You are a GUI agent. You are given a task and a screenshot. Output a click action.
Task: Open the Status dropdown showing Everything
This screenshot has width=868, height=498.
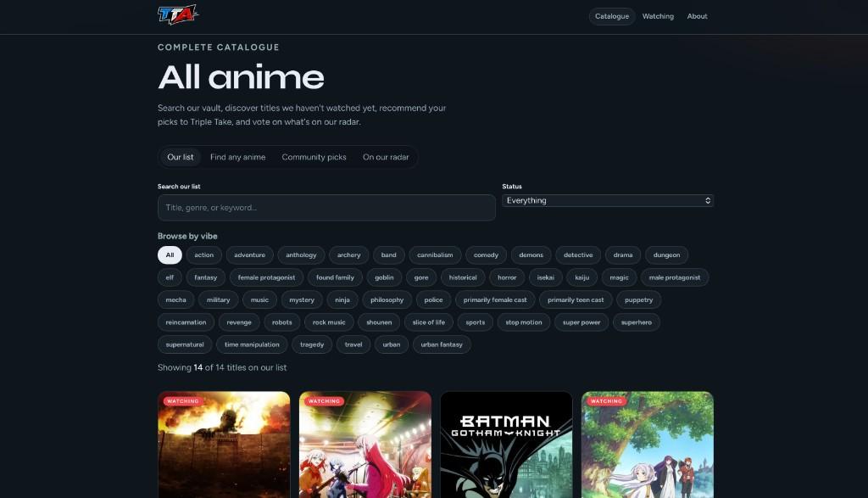coord(607,200)
